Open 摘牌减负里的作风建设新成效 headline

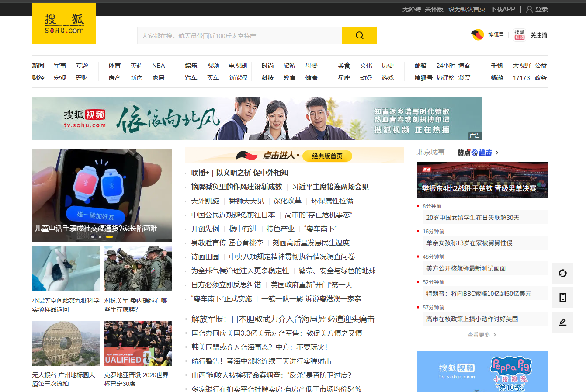click(236, 187)
